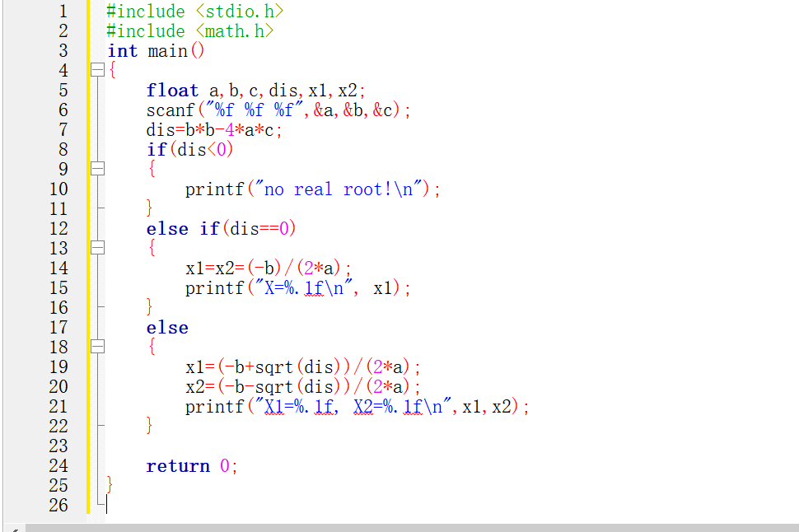Click line number 17 in the gutter

[58, 327]
